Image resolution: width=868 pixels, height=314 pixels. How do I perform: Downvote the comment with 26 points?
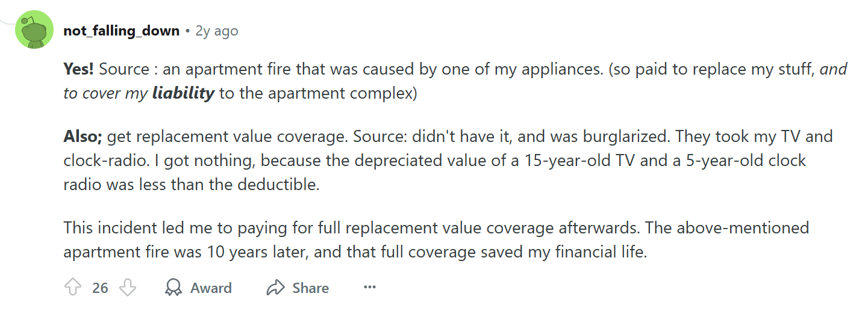click(x=128, y=288)
